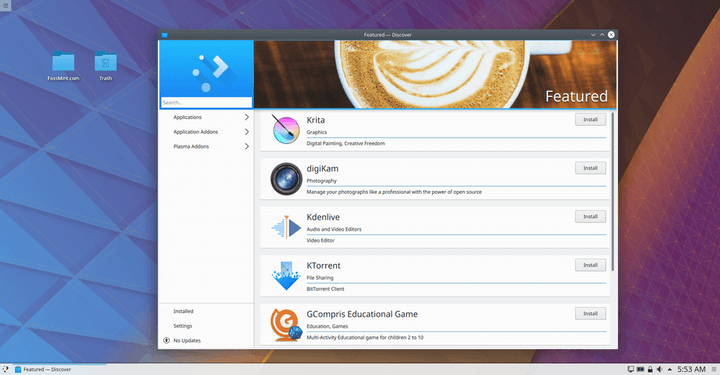Screen dimensions: 720x375
Task: Install digiKam
Action: point(590,168)
